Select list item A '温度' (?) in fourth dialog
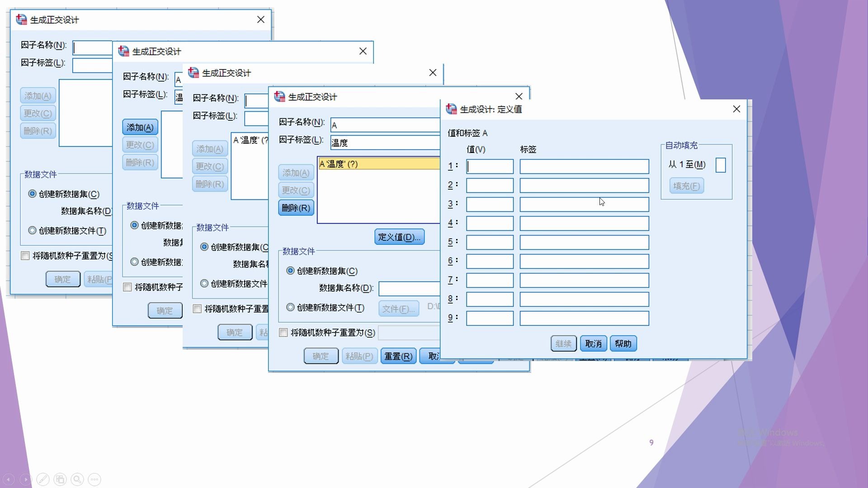The image size is (868, 488). pos(379,164)
